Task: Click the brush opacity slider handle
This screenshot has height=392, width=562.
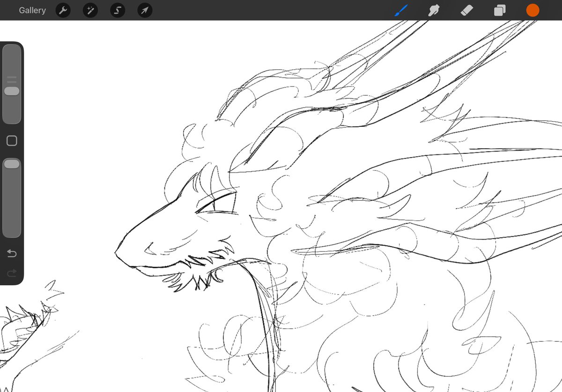Action: pos(12,164)
